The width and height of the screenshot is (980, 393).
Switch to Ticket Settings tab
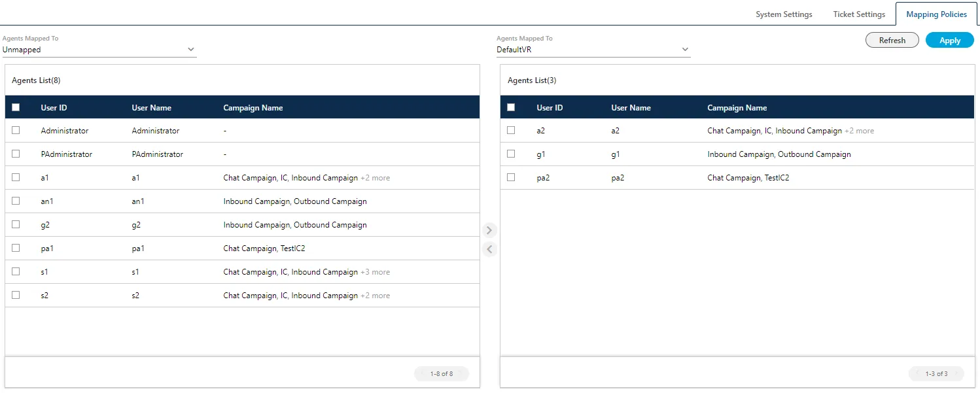tap(859, 14)
